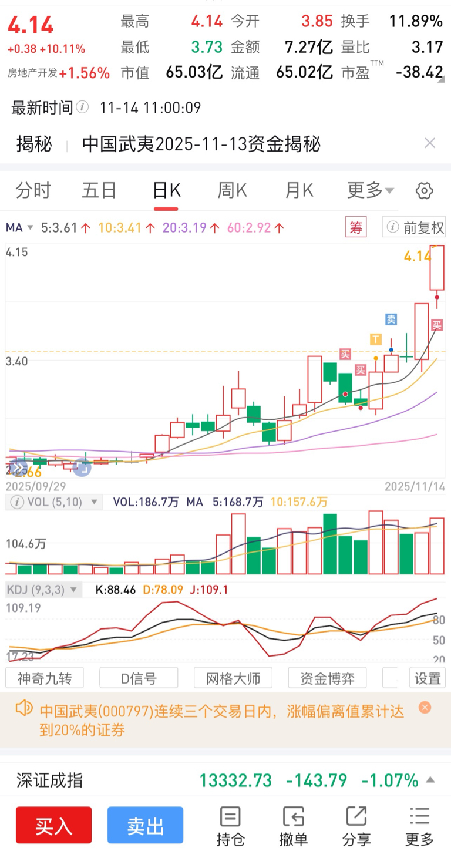The image size is (451, 868).
Task: Tap the 市值 65.03亿 value
Action: [x=194, y=72]
